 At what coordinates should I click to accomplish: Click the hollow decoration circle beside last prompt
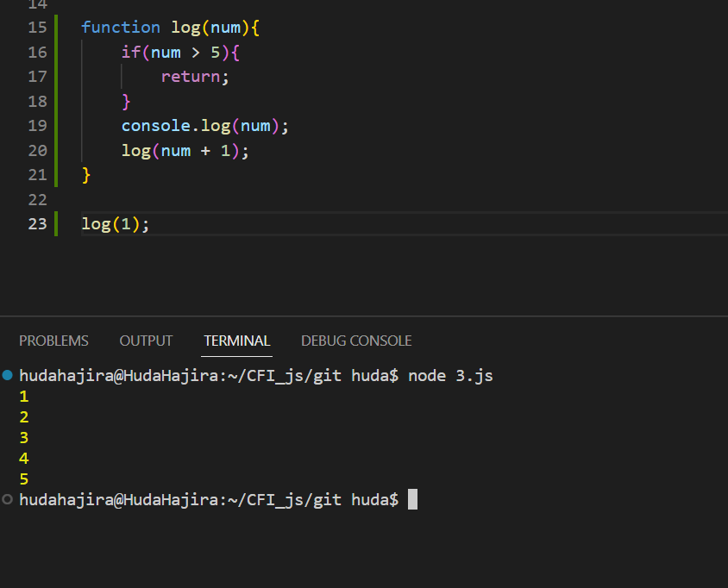point(7,498)
